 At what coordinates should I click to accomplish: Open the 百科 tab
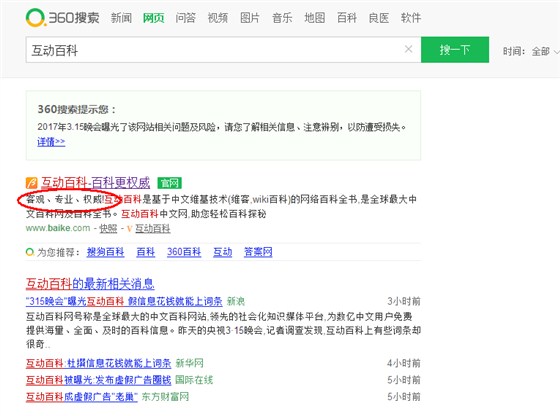(x=347, y=17)
